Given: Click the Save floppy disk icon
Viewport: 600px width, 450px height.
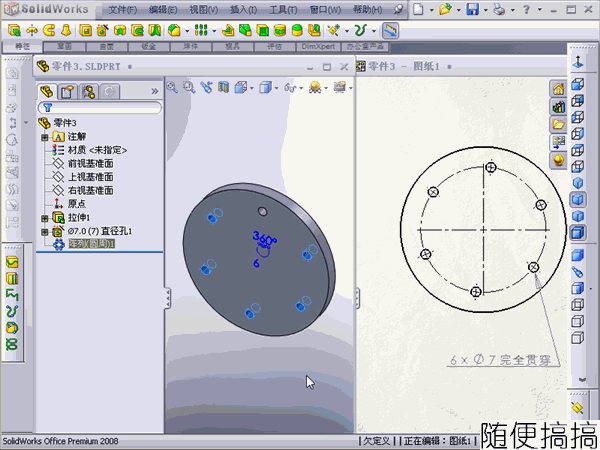Looking at the screenshot, I should (473, 9).
